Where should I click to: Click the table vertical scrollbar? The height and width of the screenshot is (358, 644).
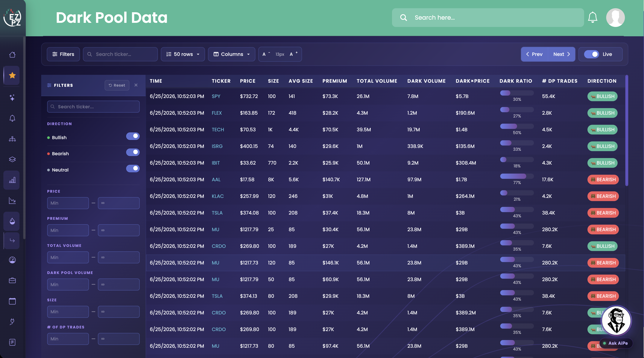[627, 130]
